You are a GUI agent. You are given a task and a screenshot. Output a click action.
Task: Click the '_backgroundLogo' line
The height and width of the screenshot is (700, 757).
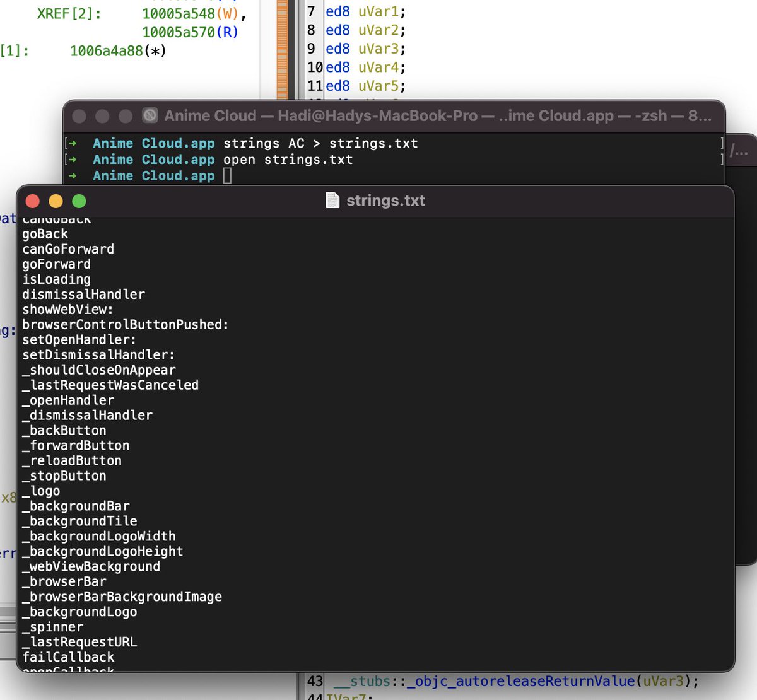tap(79, 612)
